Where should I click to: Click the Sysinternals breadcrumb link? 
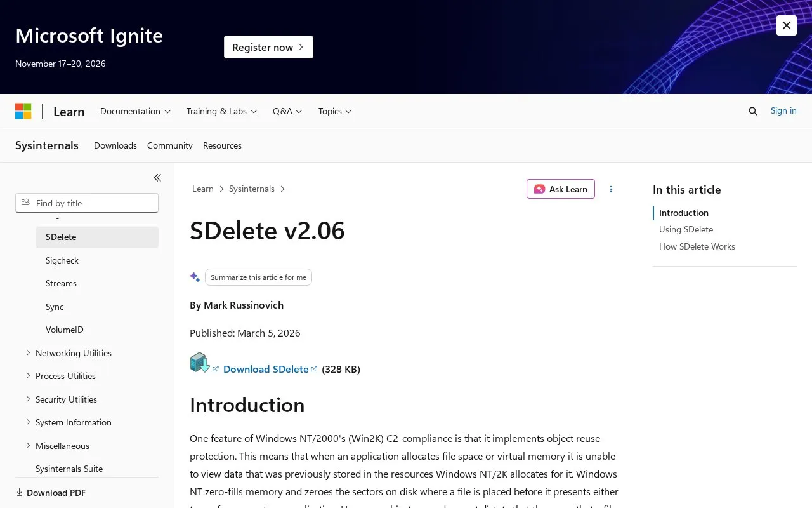252,189
